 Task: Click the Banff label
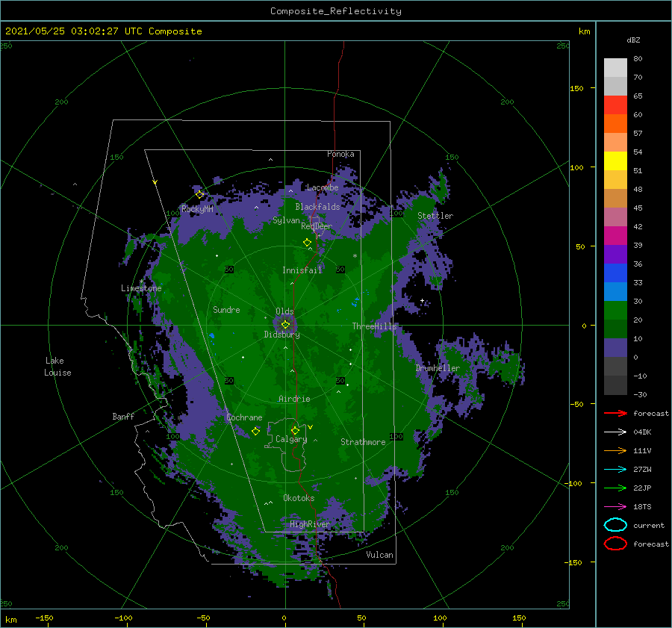[123, 417]
